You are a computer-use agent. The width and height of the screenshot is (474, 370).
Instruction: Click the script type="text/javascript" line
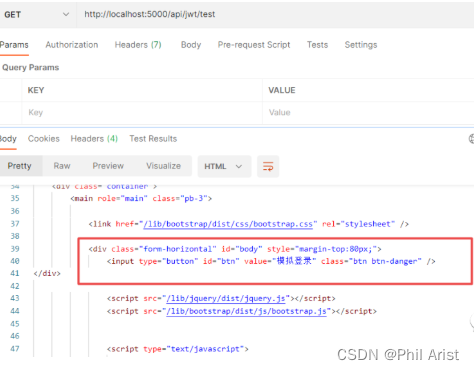click(178, 349)
